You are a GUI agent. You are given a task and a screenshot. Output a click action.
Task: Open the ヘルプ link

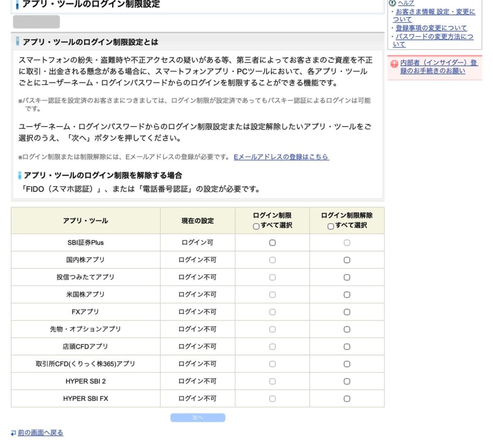[406, 3]
